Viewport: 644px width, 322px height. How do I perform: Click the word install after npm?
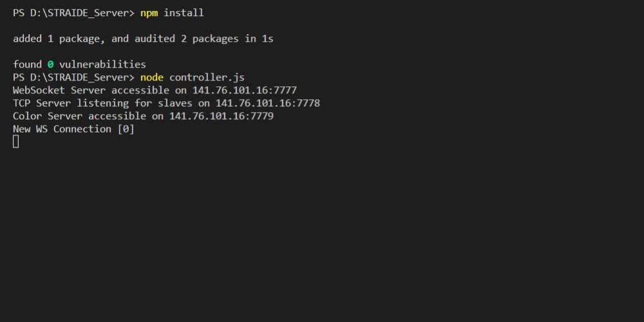click(184, 13)
